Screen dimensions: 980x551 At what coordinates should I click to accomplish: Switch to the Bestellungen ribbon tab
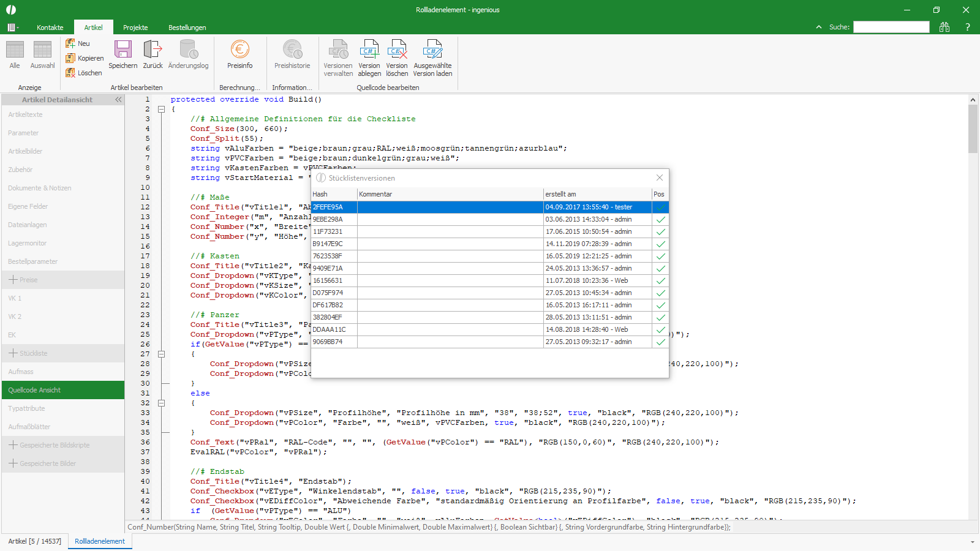click(187, 28)
